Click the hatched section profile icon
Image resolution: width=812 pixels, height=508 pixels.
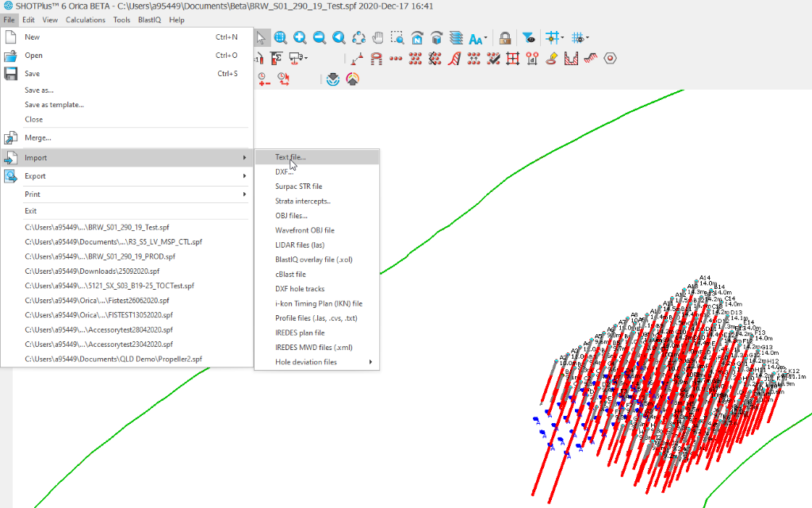tap(571, 59)
